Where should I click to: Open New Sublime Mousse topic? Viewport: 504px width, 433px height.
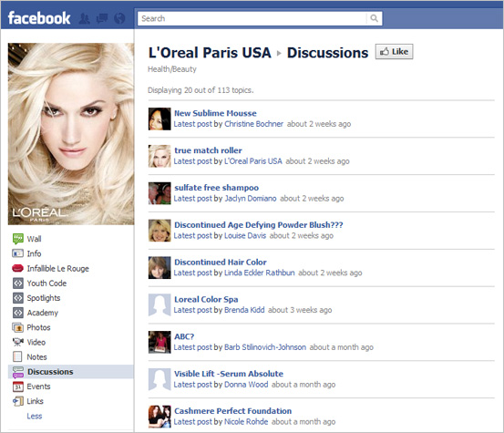[215, 113]
